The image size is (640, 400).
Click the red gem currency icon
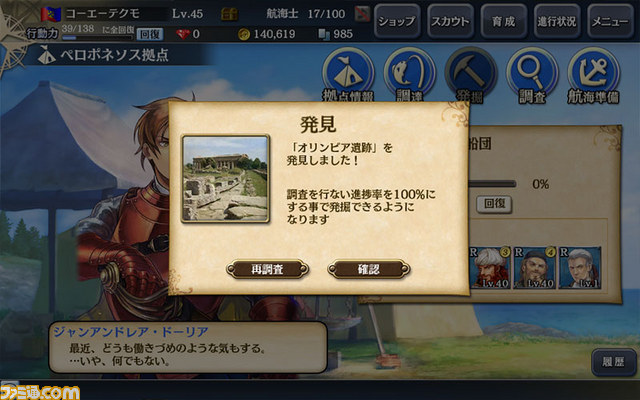pyautogui.click(x=183, y=34)
